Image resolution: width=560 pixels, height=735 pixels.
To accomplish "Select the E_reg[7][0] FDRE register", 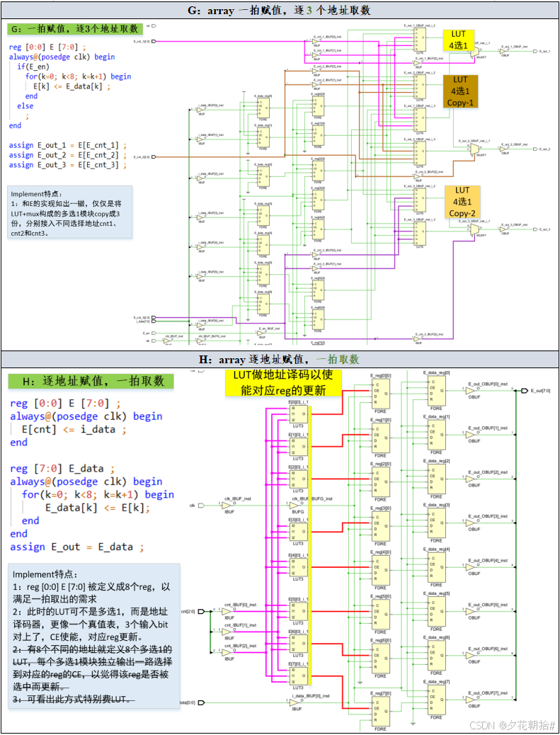I will tap(380, 711).
